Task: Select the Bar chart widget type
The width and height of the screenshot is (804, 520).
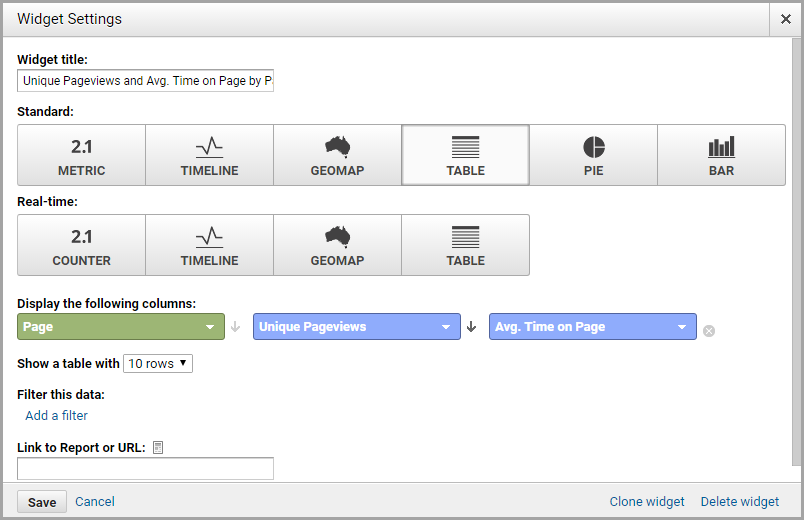Action: (721, 155)
